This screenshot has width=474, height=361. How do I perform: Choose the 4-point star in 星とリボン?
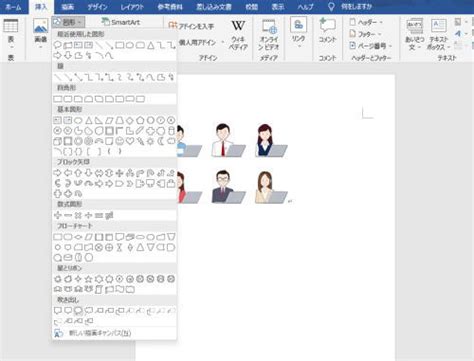click(78, 279)
